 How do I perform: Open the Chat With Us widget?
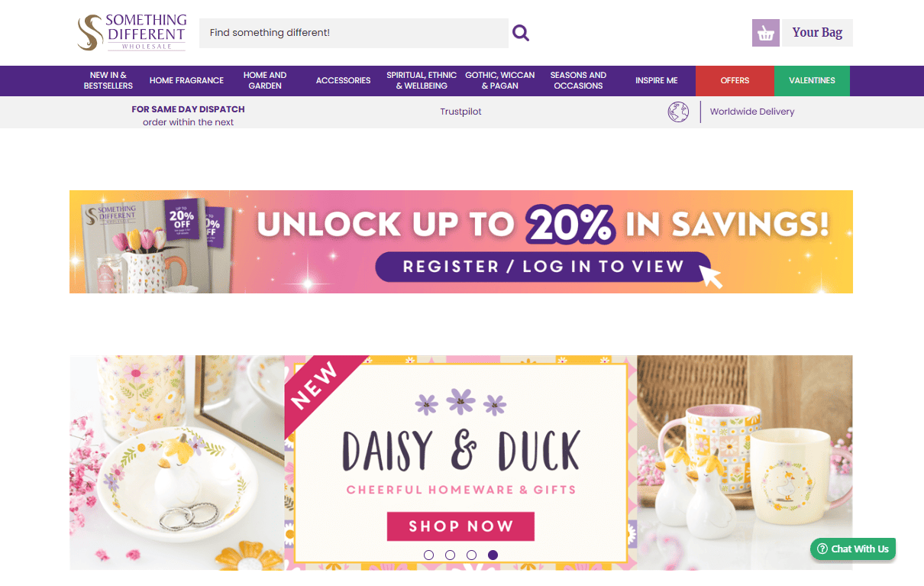pos(853,549)
